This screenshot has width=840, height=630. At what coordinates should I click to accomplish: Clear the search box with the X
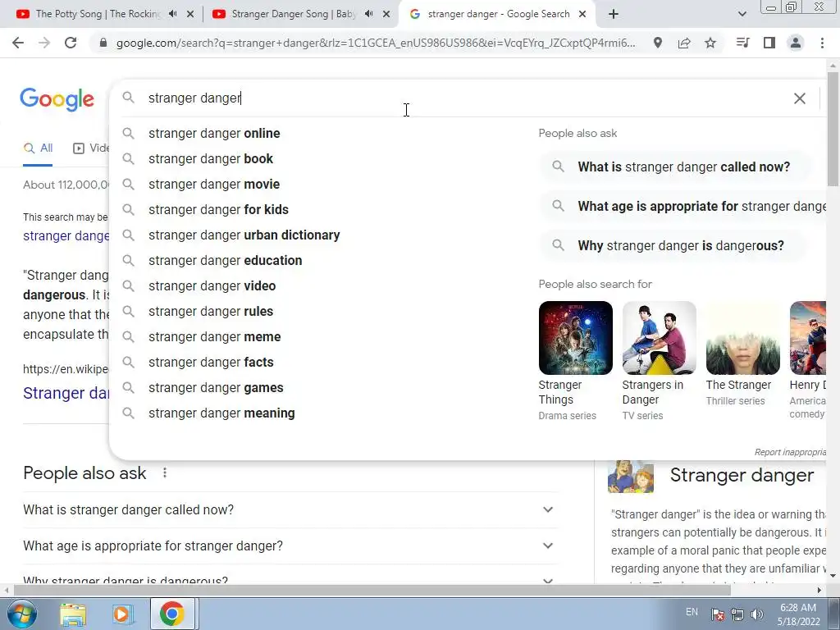tap(799, 98)
